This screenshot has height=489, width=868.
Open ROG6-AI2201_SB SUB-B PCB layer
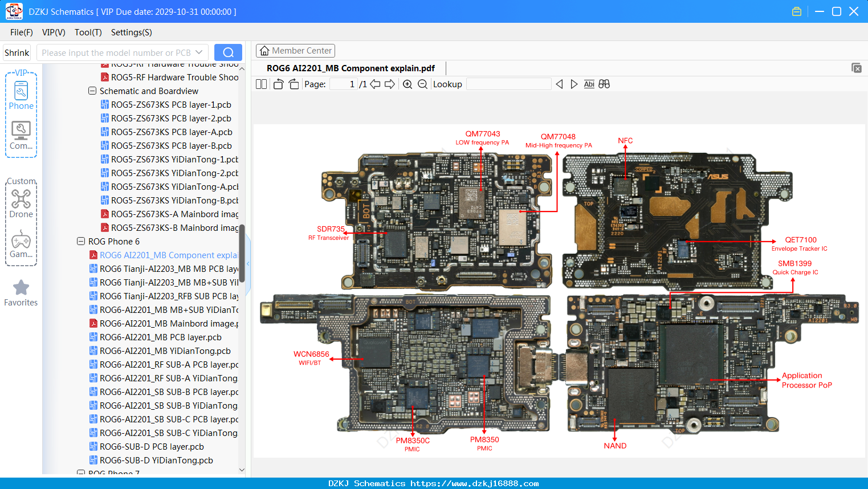click(x=164, y=392)
